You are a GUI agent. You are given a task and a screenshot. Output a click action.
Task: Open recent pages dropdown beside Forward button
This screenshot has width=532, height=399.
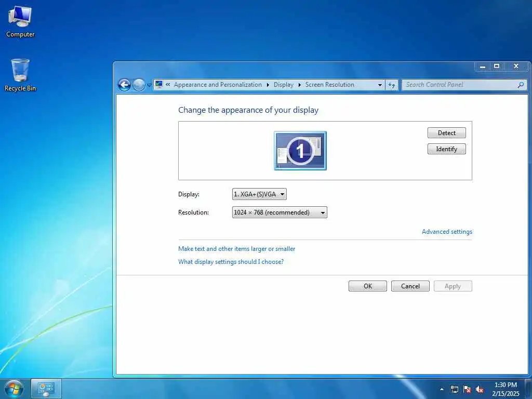coord(149,85)
